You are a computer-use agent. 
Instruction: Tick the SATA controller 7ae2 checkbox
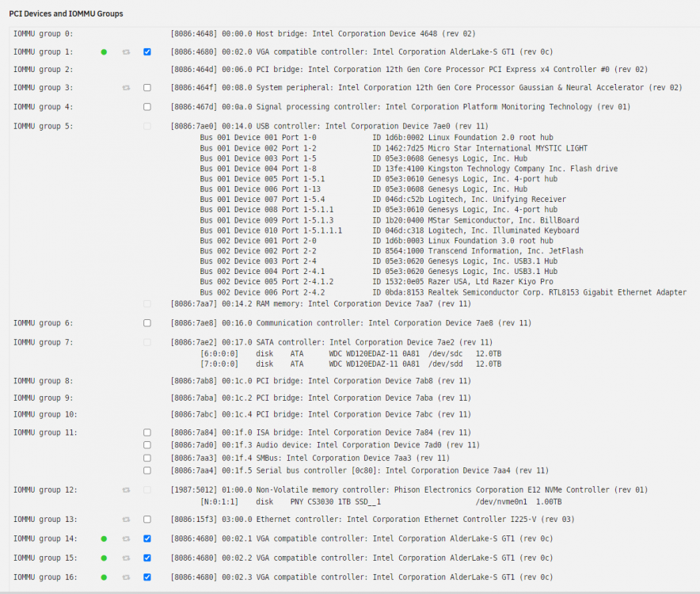147,343
